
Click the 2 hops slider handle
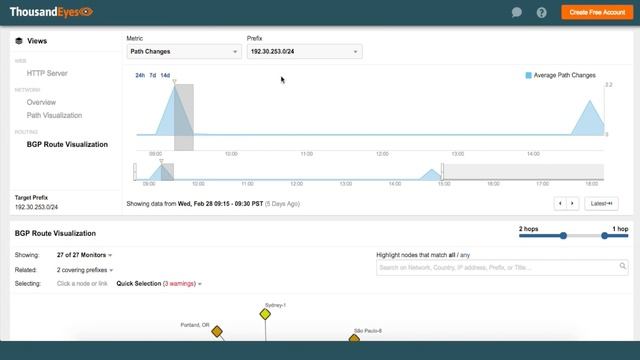click(563, 236)
